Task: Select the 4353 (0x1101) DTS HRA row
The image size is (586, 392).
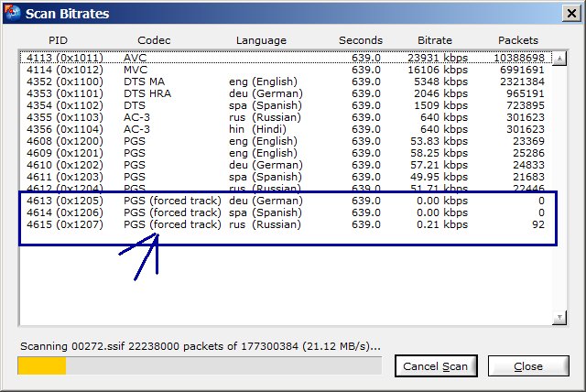Action: 286,93
